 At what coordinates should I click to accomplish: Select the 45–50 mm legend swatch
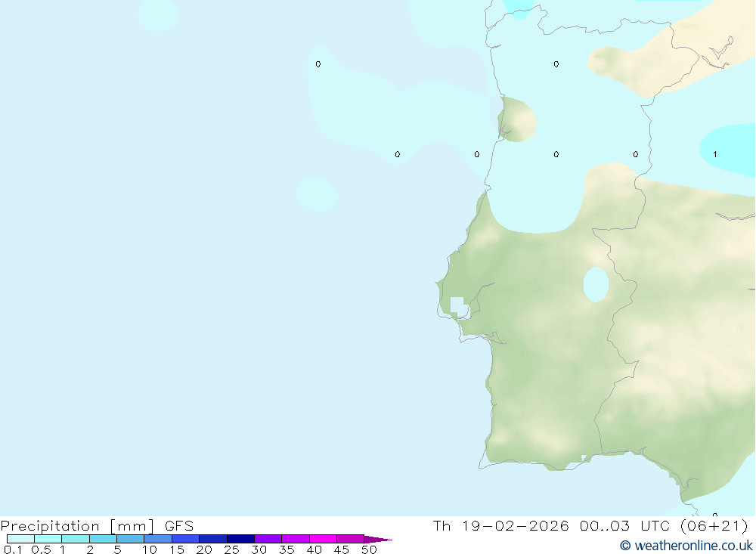click(x=351, y=539)
